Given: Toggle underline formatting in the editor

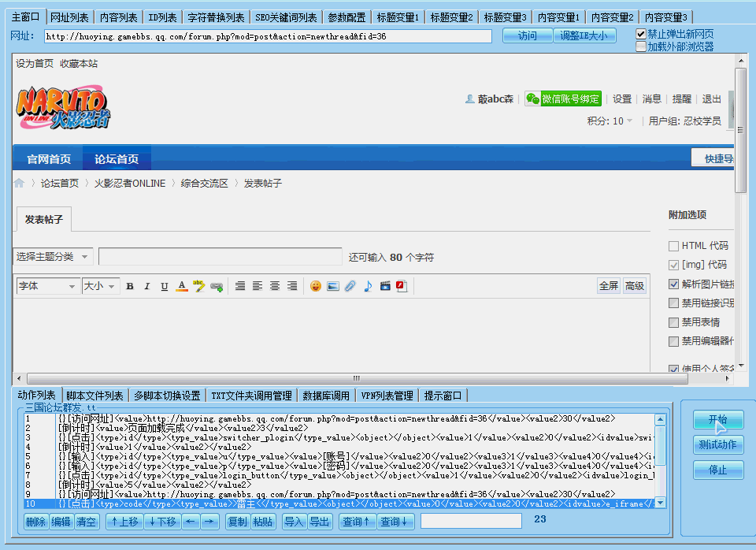Looking at the screenshot, I should [x=165, y=286].
